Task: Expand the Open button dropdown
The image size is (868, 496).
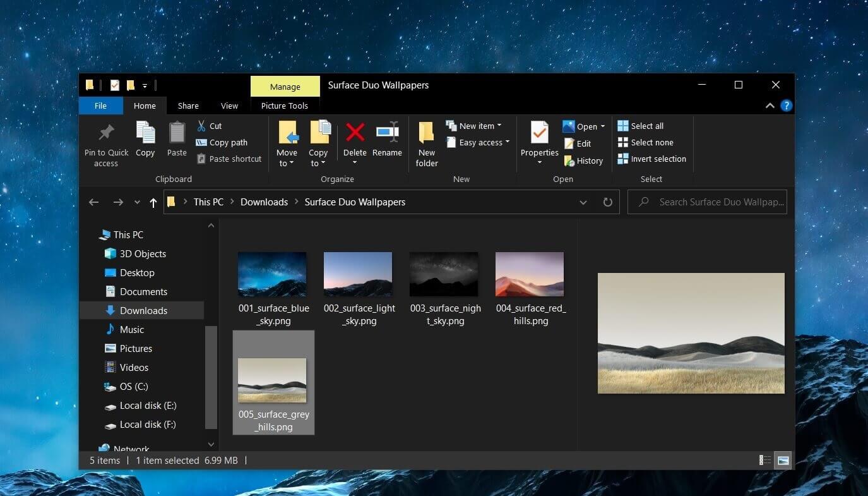Action: point(602,126)
